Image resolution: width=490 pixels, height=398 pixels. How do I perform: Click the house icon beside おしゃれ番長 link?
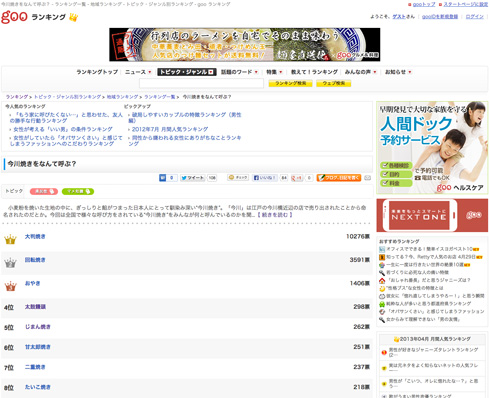(x=382, y=280)
